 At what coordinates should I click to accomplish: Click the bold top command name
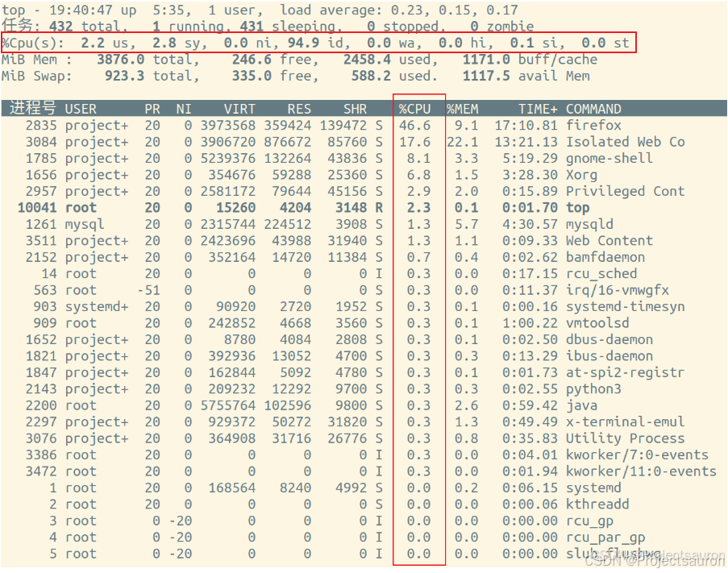(x=577, y=208)
